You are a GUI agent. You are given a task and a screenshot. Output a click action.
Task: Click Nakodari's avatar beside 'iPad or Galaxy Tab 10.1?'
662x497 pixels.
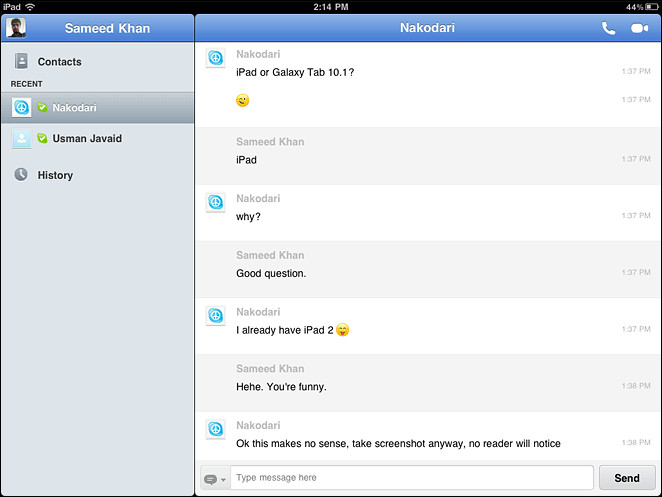215,58
